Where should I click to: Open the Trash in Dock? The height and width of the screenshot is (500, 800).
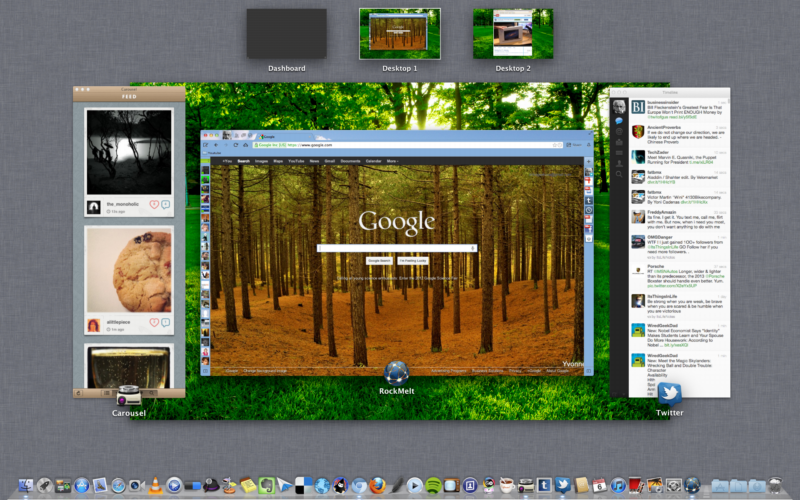tap(775, 485)
